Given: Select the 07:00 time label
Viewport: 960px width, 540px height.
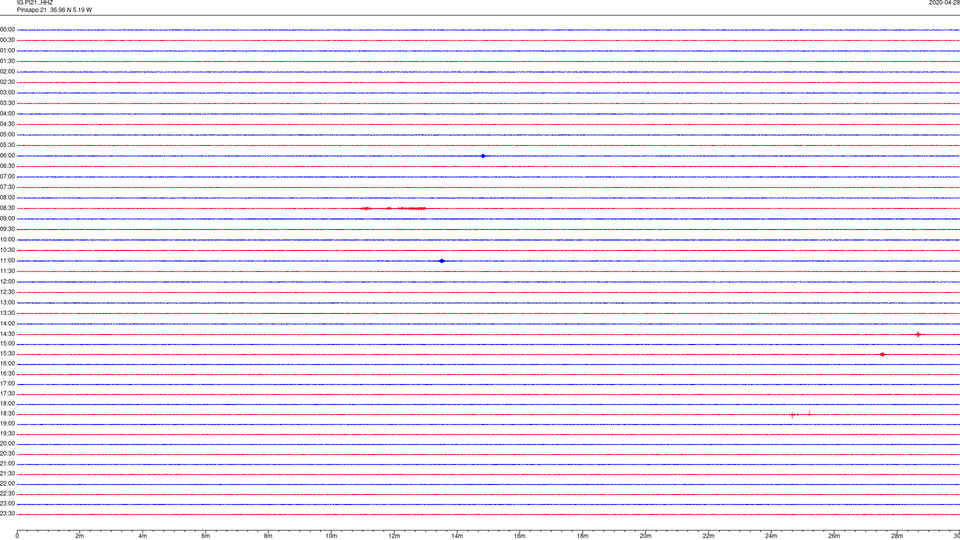Looking at the screenshot, I should 7,176.
